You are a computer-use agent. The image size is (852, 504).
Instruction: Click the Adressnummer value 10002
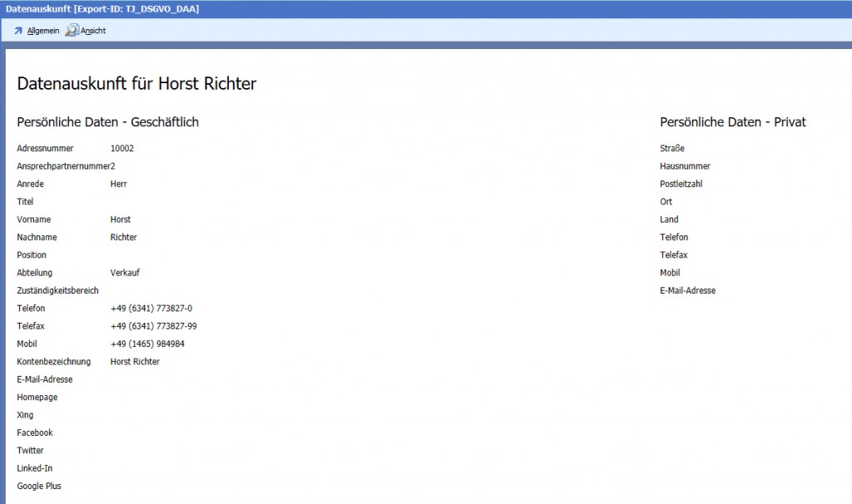coord(121,149)
